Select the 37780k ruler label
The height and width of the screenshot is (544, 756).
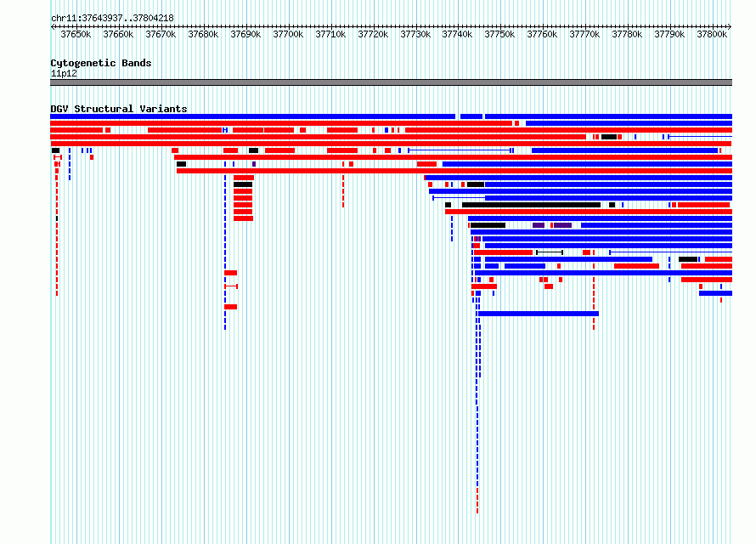tap(627, 35)
